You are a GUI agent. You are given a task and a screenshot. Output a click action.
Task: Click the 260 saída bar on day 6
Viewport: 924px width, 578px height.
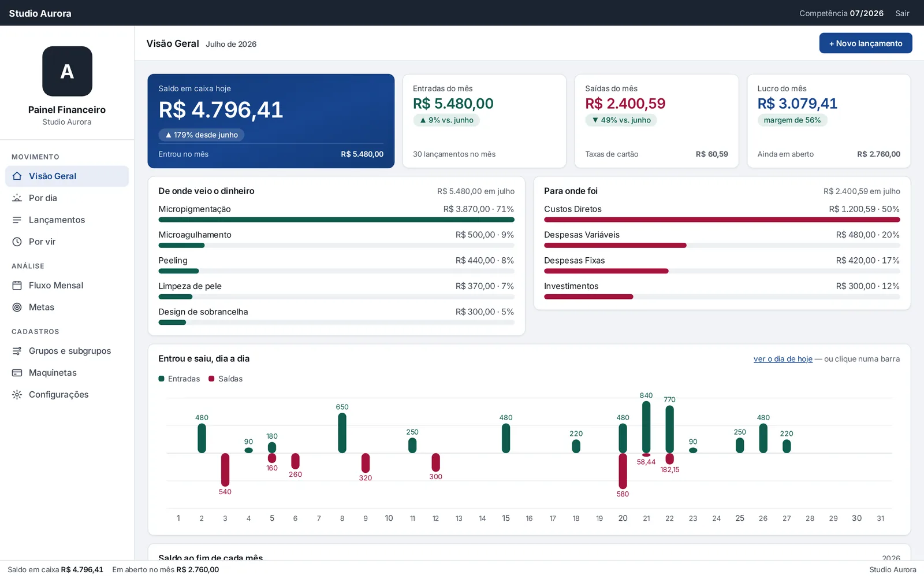pyautogui.click(x=295, y=461)
